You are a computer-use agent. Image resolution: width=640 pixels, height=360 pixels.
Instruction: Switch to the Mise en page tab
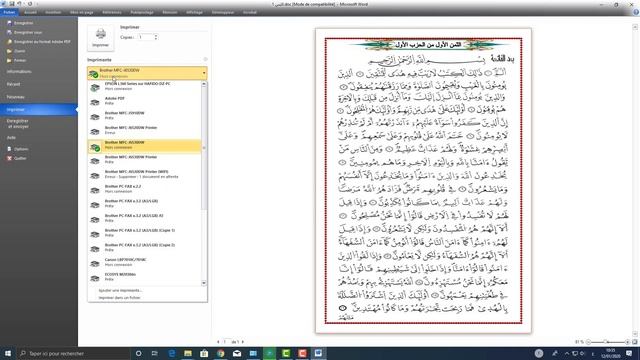click(x=82, y=12)
